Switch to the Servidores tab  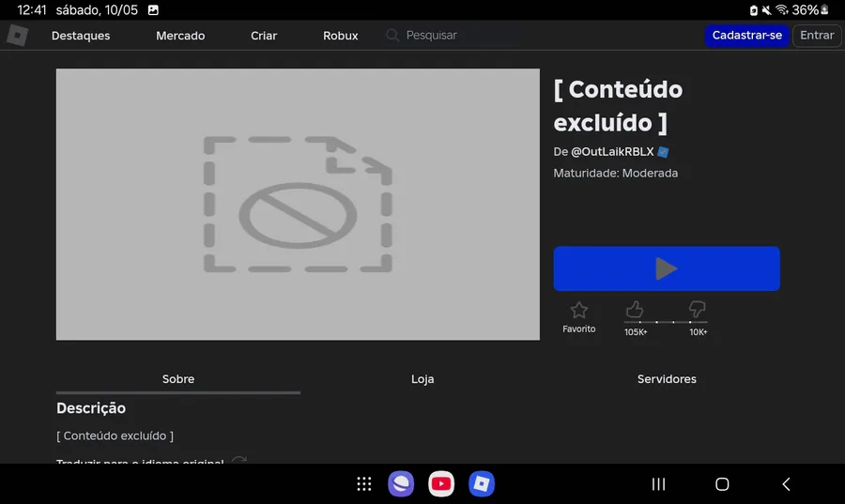coord(667,379)
